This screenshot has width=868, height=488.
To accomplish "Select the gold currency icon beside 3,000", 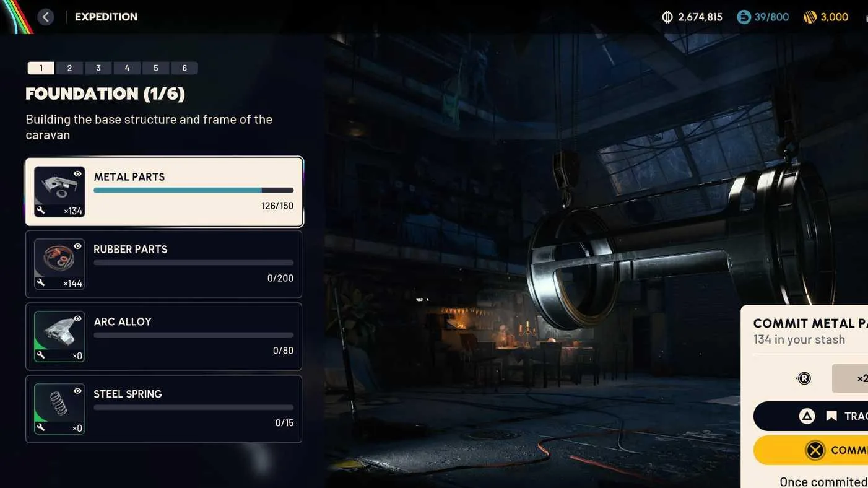I will (810, 17).
